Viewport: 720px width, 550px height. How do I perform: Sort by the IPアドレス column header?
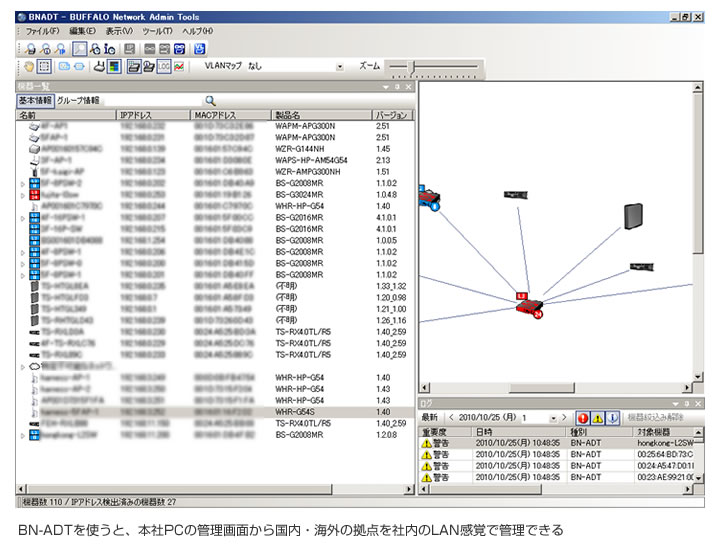tap(153, 115)
